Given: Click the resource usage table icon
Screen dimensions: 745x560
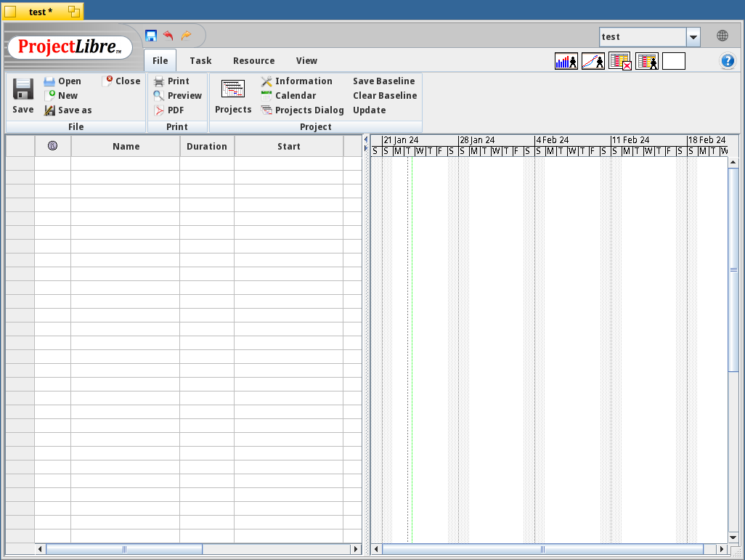Looking at the screenshot, I should click(647, 61).
